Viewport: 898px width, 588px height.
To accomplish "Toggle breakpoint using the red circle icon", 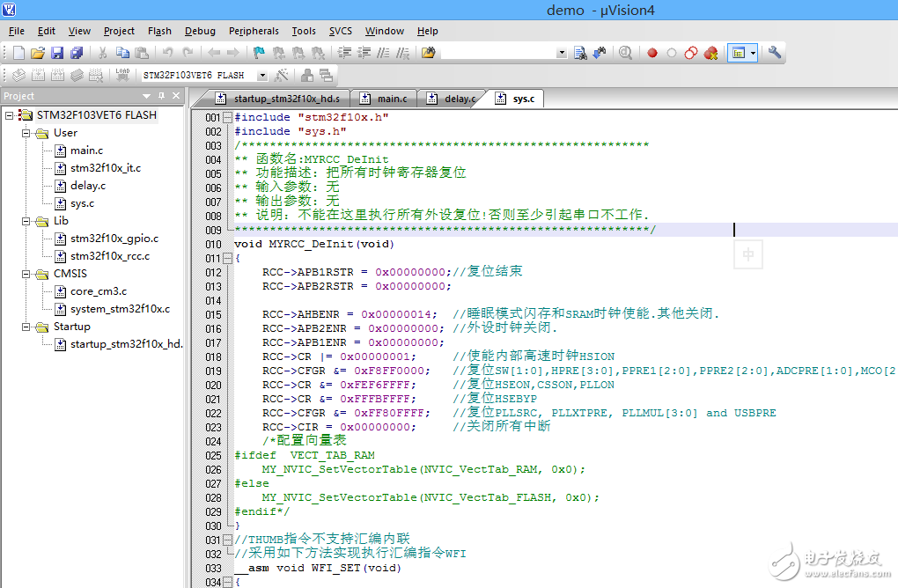I will click(x=652, y=53).
